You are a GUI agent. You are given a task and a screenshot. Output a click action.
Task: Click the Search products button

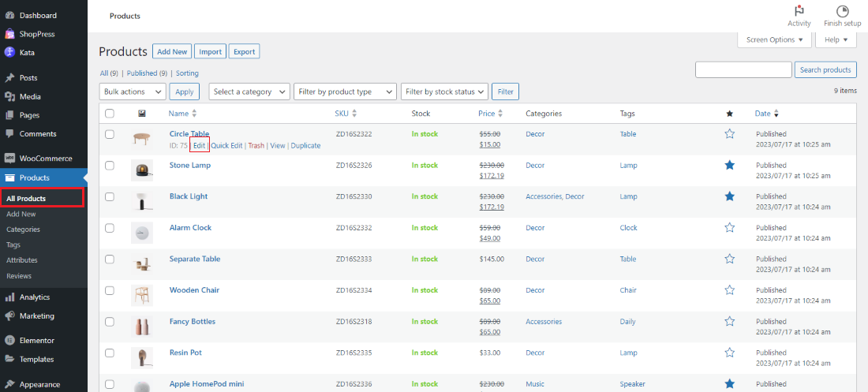(825, 69)
